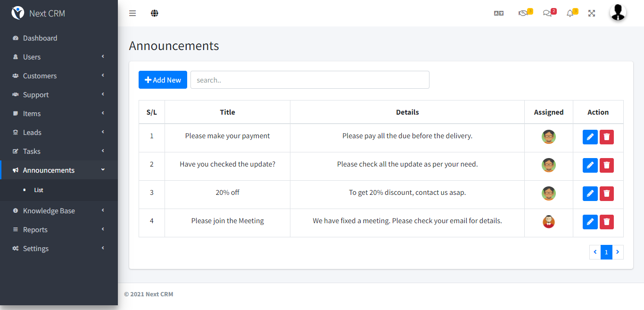Screen dimensions: 644x310
Task: Open the chat messages icon
Action: (x=547, y=13)
